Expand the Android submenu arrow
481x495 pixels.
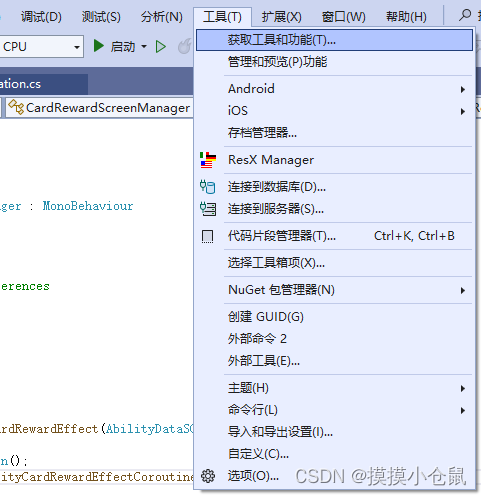(463, 89)
